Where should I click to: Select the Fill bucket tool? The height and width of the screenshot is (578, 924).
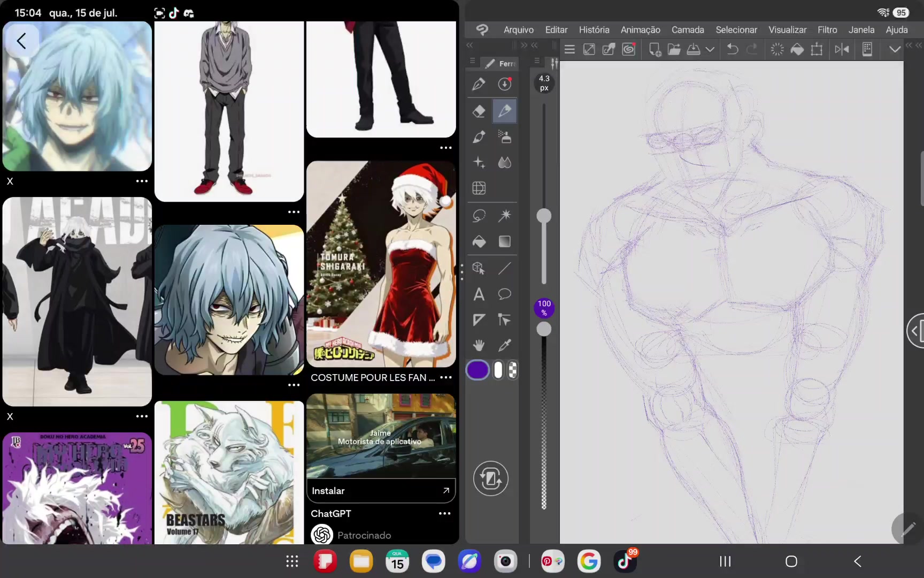click(x=479, y=242)
